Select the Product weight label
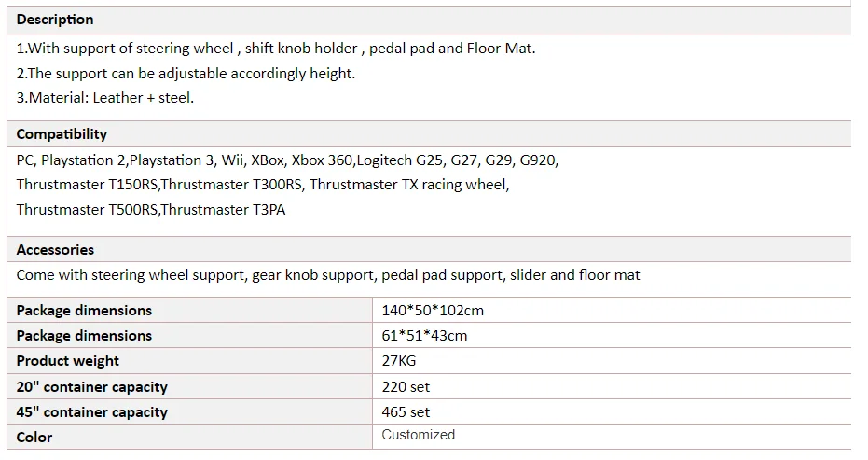This screenshot has width=868, height=460. coord(67,361)
